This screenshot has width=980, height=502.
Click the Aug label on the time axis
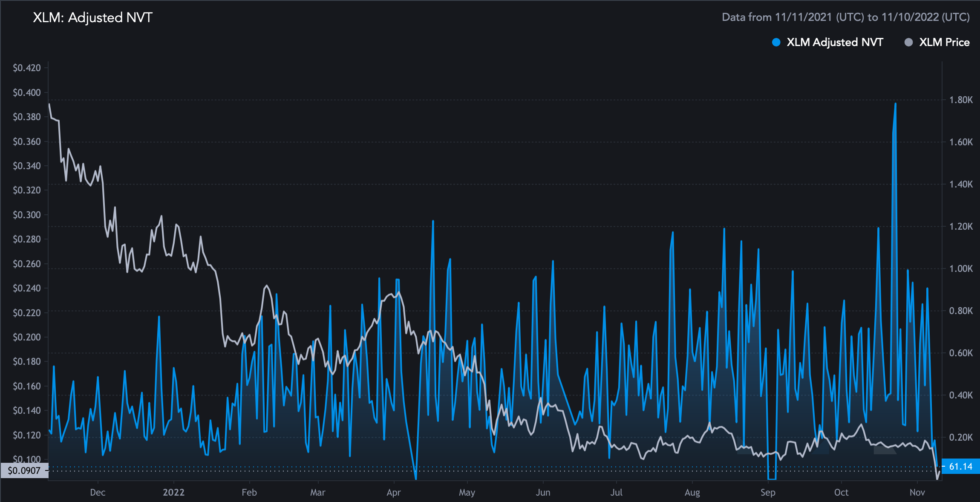pos(692,493)
